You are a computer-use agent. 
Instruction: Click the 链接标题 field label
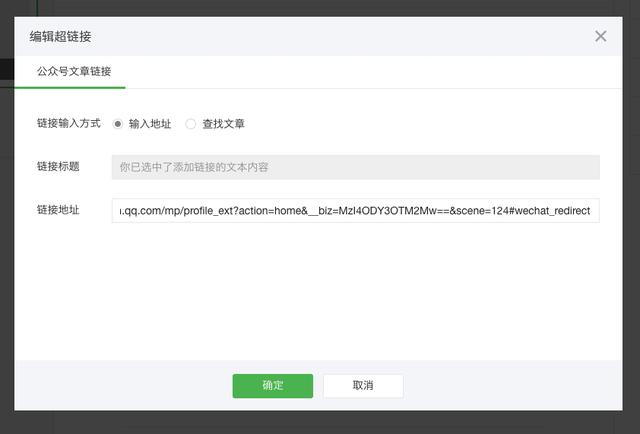click(x=58, y=167)
